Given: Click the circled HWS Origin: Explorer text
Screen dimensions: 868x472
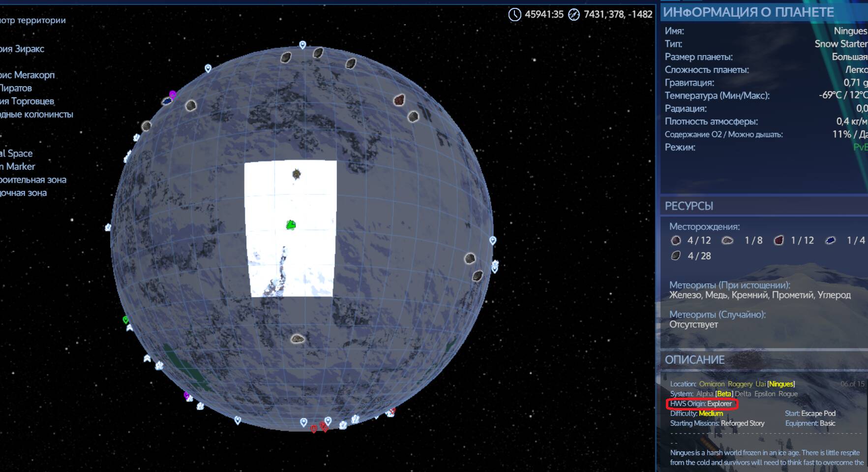Looking at the screenshot, I should (701, 404).
